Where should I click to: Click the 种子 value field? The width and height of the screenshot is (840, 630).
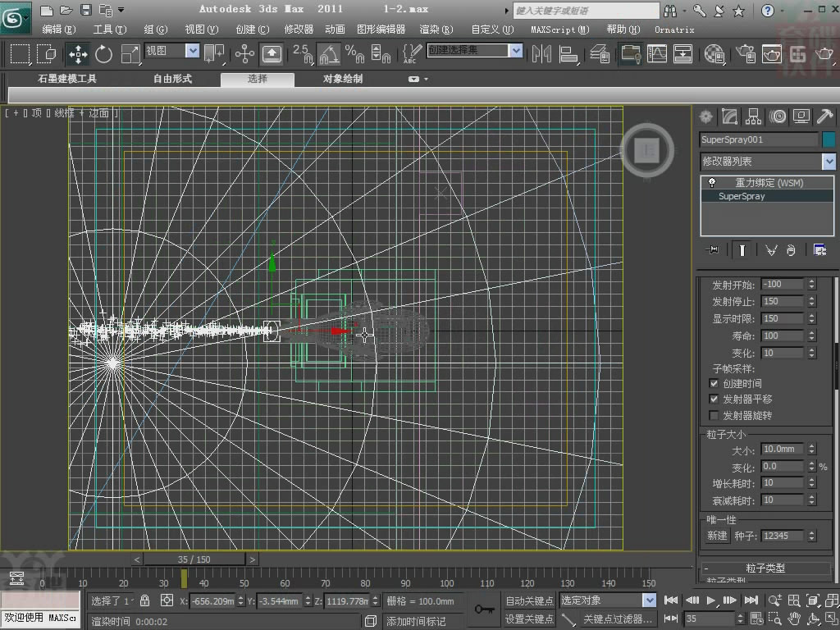click(783, 536)
